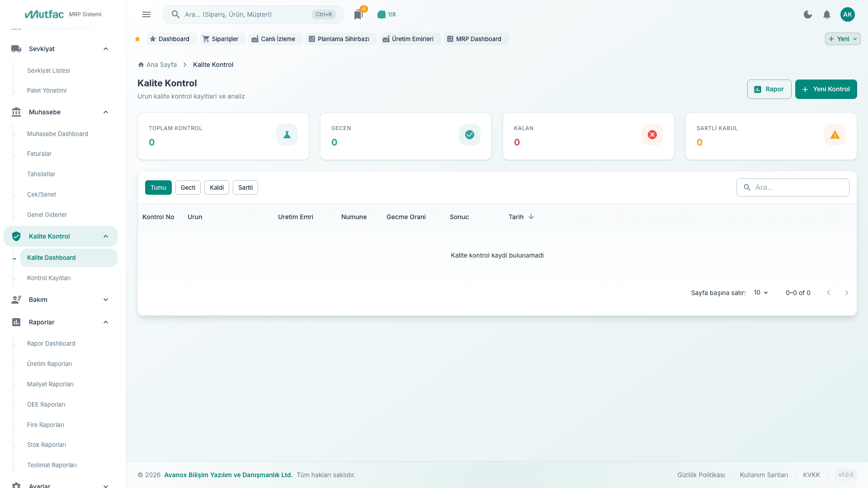Collapse the Raporlar sidebar section
Viewport: 868px width, 488px height.
coord(106,322)
